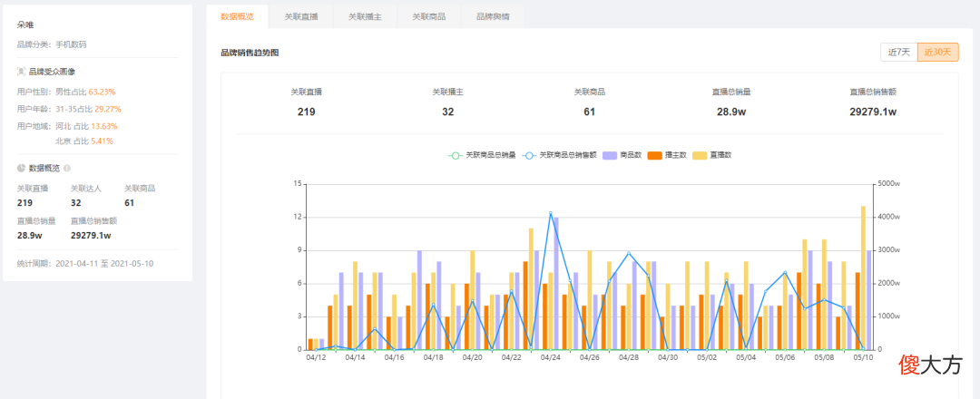The height and width of the screenshot is (399, 980).
Task: Click the 15 left-axis label
Action: click(x=299, y=184)
